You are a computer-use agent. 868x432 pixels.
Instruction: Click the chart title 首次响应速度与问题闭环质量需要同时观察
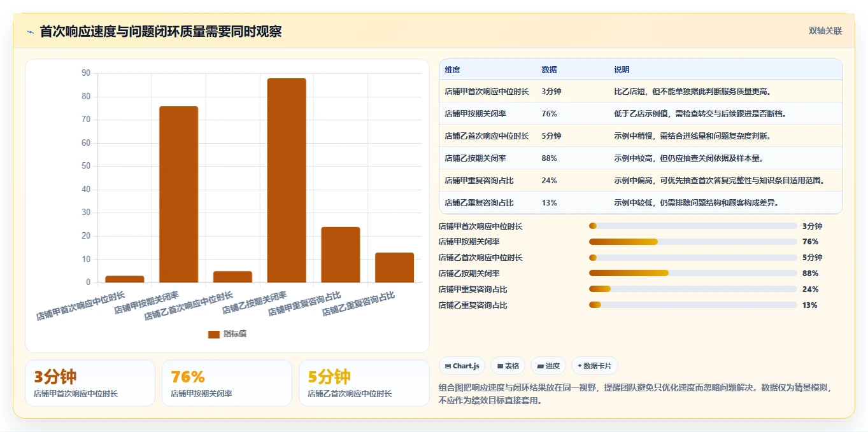[160, 31]
